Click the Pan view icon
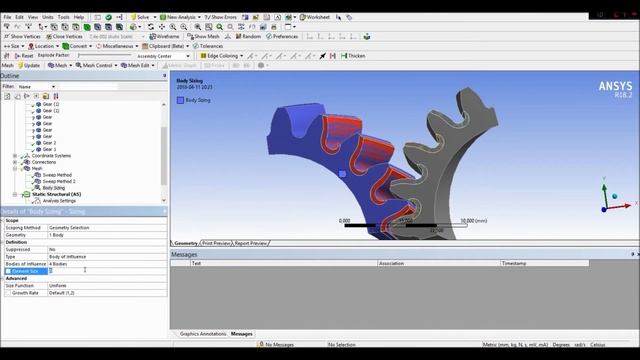This screenshot has height=360, width=640. pos(162,27)
